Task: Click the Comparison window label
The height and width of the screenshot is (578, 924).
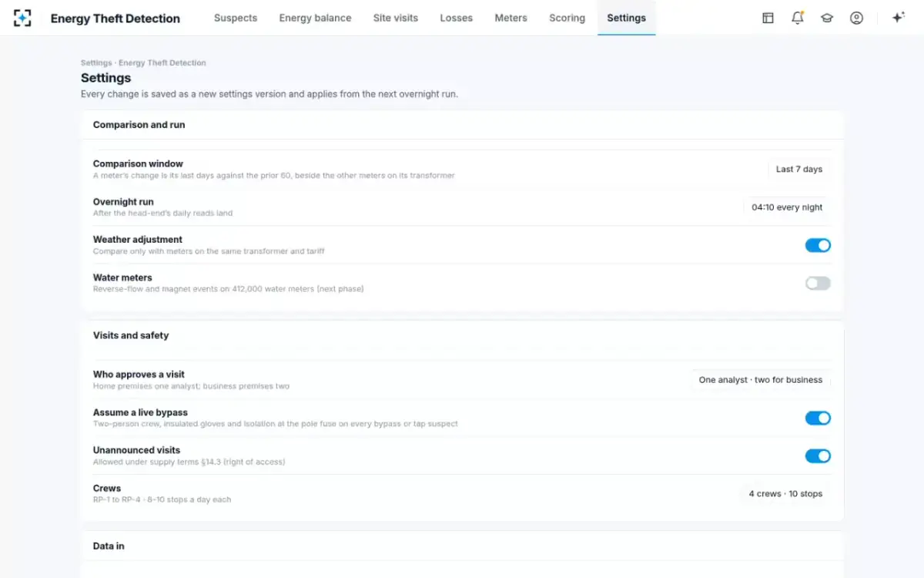Action: tap(138, 163)
